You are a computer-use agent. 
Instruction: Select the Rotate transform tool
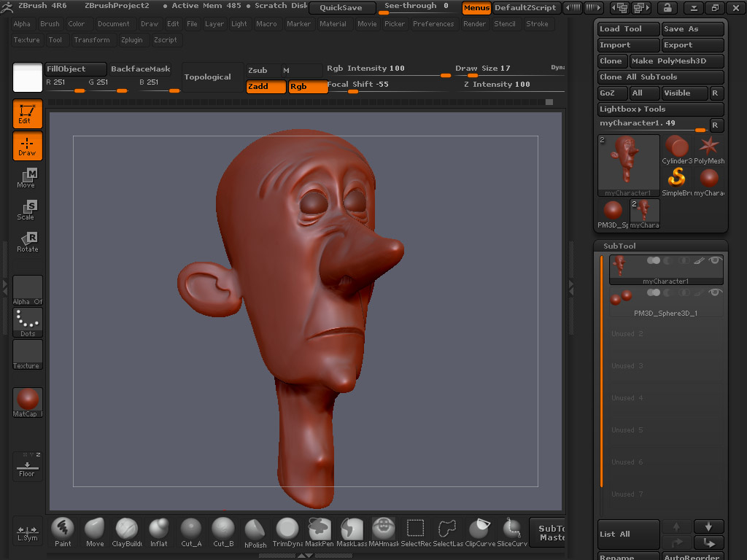[x=27, y=242]
